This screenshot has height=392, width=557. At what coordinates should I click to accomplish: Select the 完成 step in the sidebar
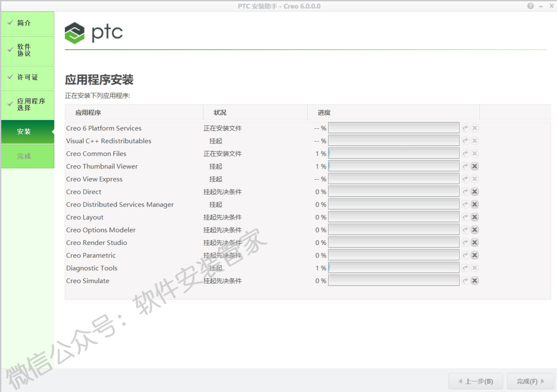tap(27, 156)
